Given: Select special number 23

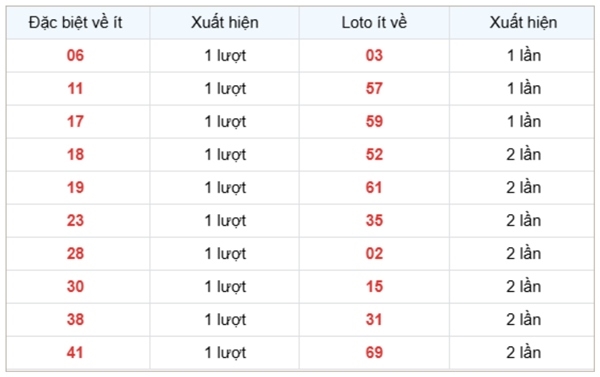Looking at the screenshot, I should pos(75,220).
